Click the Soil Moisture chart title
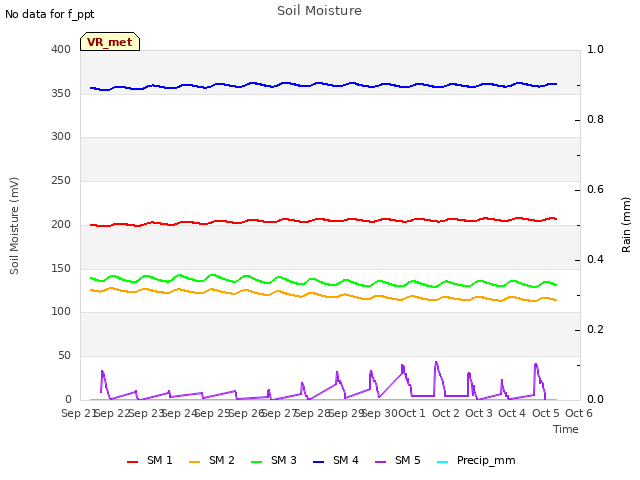Screen dimensions: 640x480 tap(320, 11)
